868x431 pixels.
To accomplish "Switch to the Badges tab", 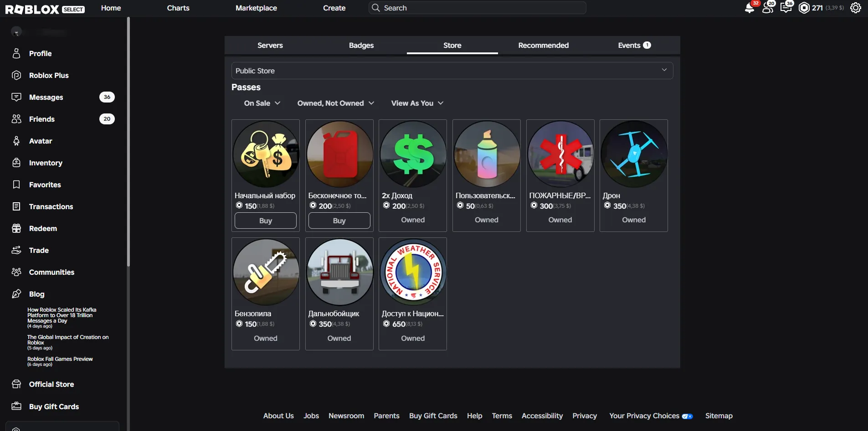I will (361, 45).
